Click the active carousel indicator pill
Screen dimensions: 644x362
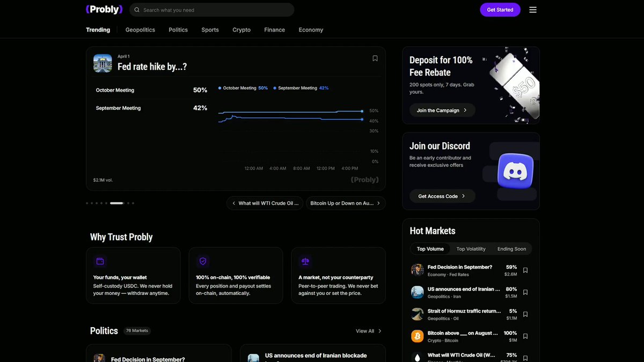coord(116,203)
